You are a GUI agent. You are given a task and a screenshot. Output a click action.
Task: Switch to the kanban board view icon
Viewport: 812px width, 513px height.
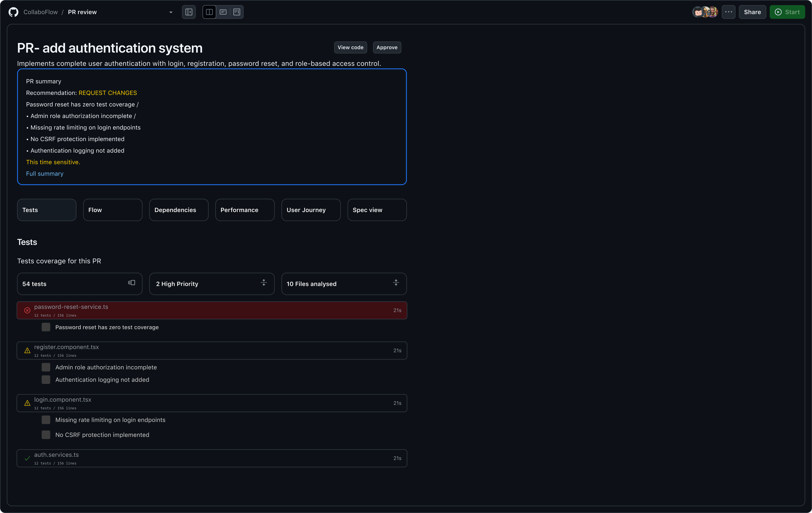tap(237, 12)
